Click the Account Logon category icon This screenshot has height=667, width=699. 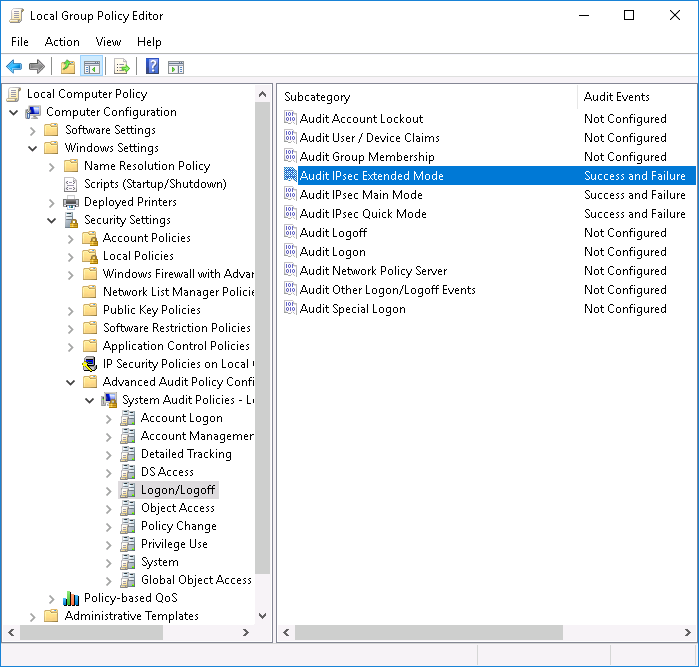(128, 418)
